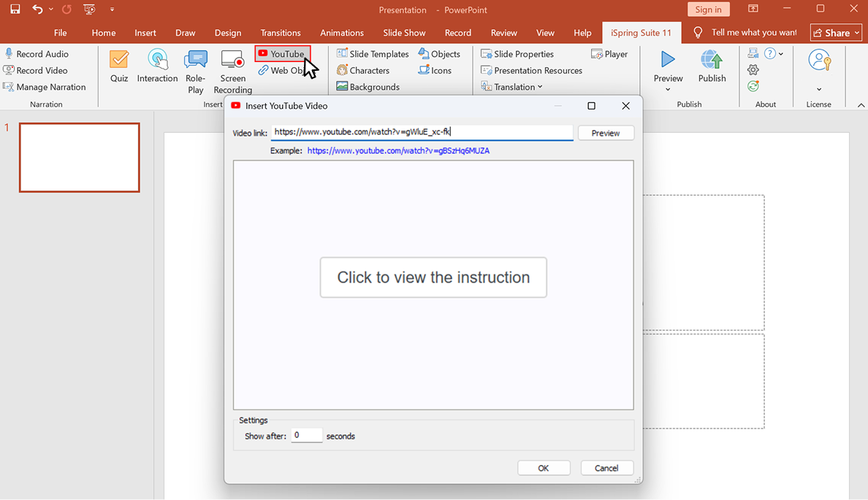The image size is (868, 500).
Task: Collapse the ribbon with the chevron
Action: (860, 104)
